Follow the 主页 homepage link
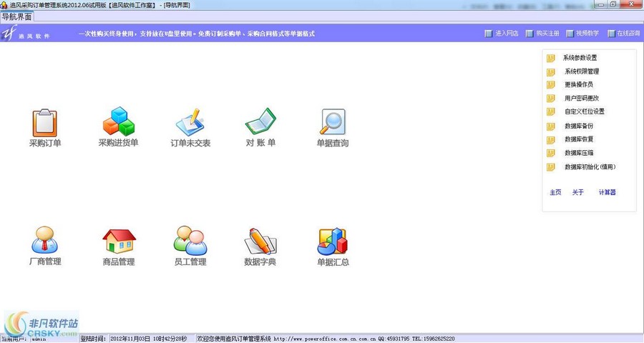 click(x=555, y=192)
